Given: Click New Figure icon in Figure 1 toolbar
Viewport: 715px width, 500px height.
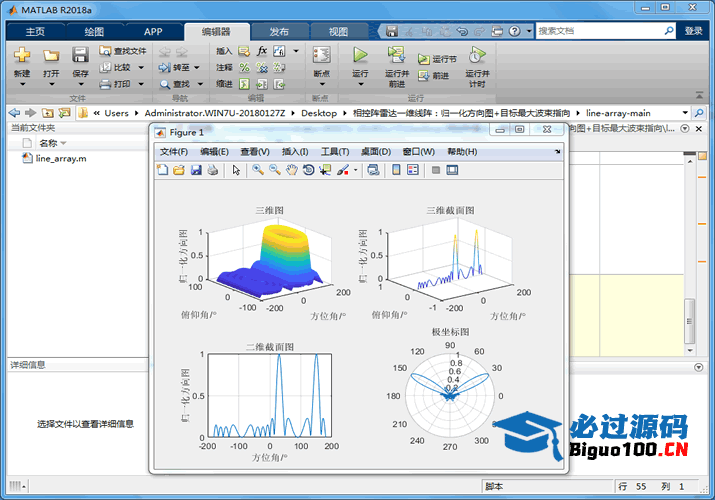Looking at the screenshot, I should 162,170.
